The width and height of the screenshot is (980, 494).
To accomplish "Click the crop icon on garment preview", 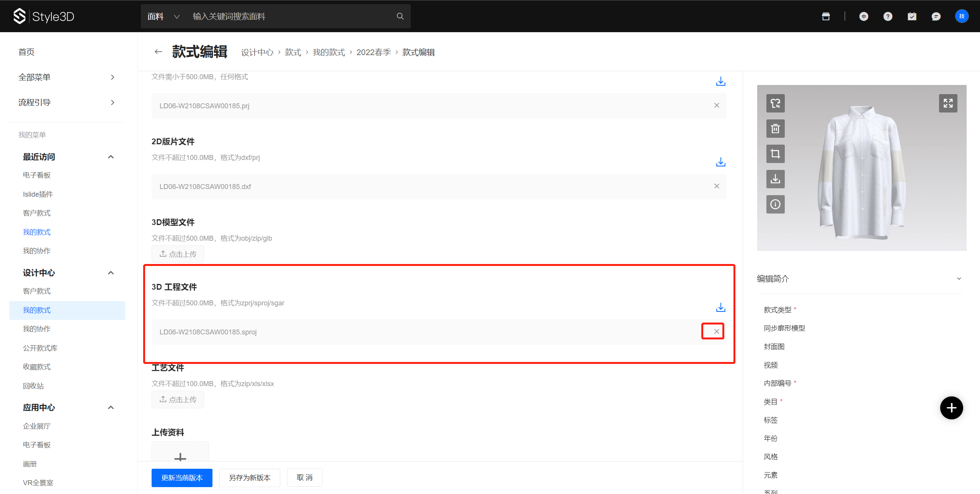I will coord(775,154).
